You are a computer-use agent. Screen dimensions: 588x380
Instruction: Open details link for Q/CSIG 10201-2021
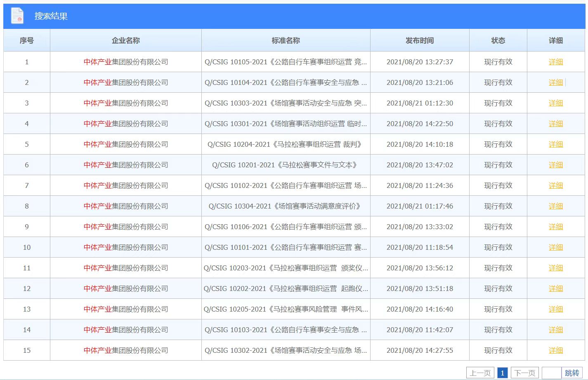556,165
